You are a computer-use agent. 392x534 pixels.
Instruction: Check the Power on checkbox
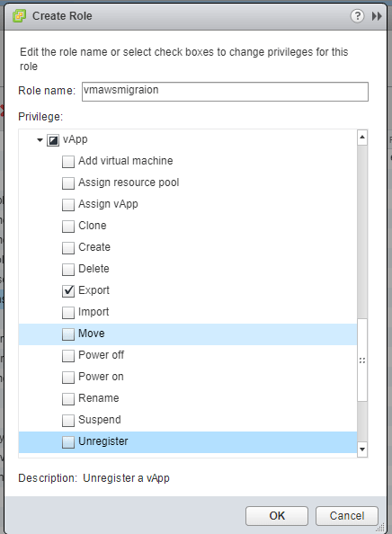pyautogui.click(x=68, y=377)
